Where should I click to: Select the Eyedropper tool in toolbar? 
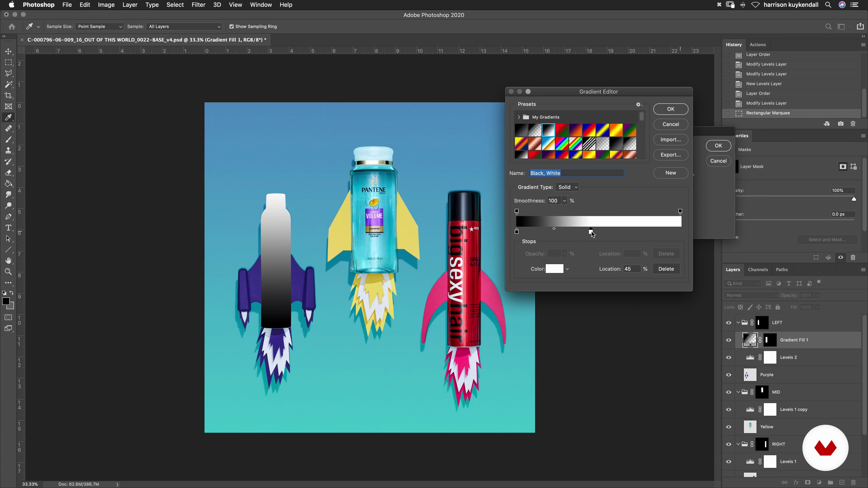[8, 117]
